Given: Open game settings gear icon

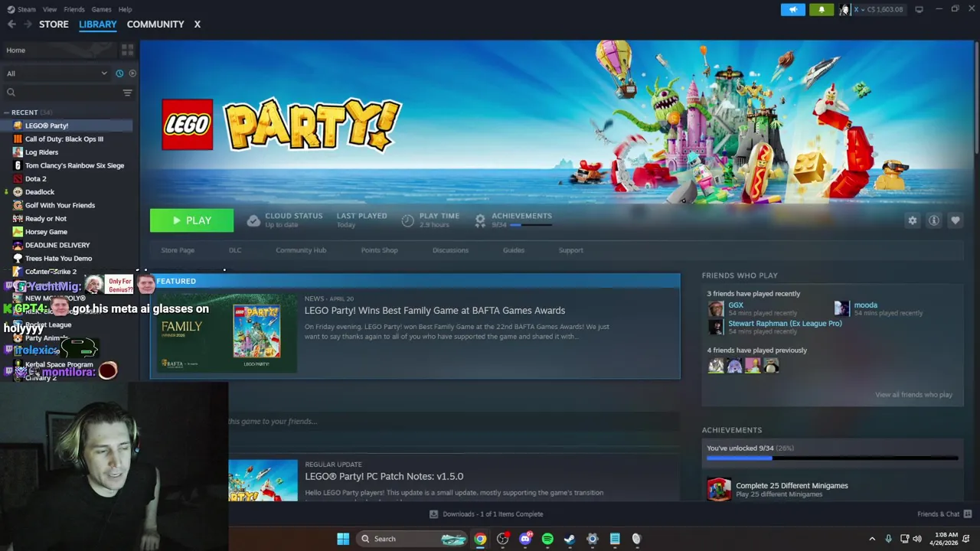Looking at the screenshot, I should [912, 220].
